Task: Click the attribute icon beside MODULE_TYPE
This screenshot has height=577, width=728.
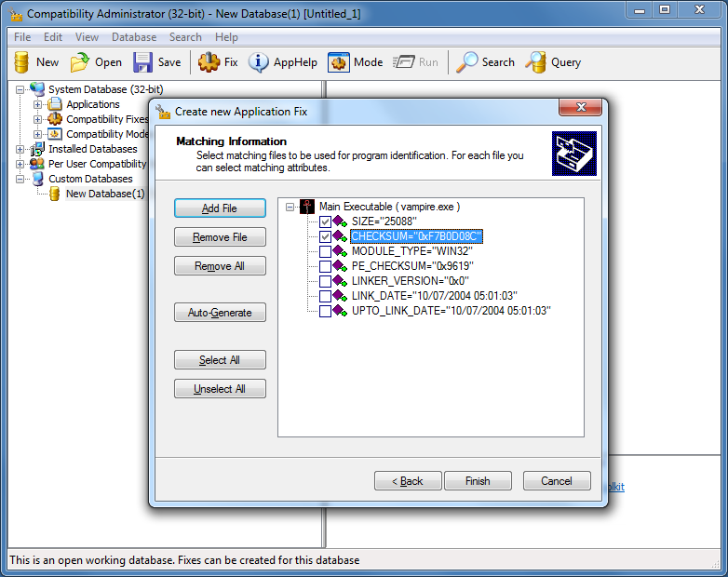Action: pos(340,251)
